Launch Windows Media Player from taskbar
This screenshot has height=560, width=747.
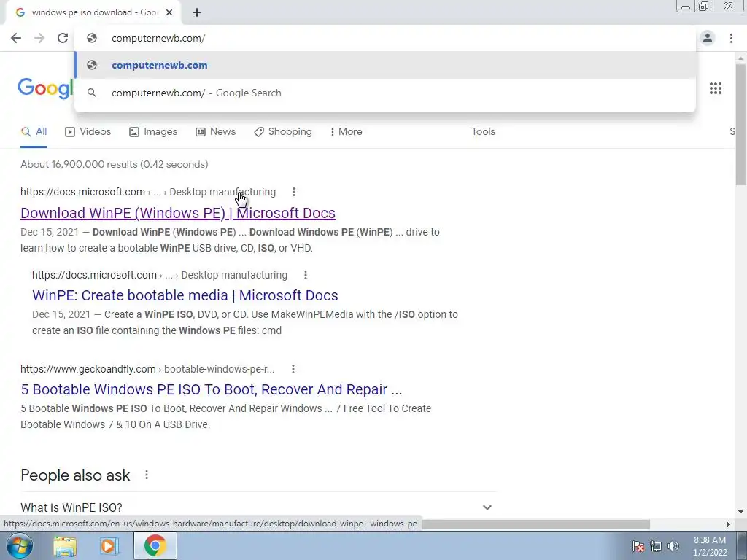coord(109,545)
